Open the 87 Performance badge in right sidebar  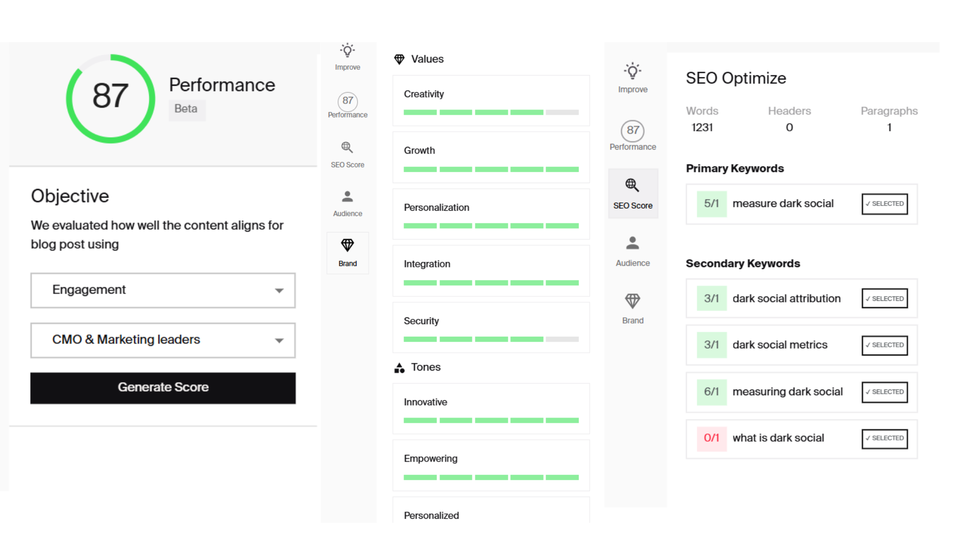[632, 131]
